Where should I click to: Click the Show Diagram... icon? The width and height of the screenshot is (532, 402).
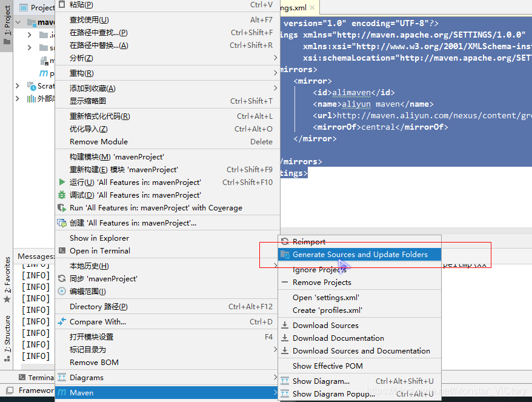pyautogui.click(x=285, y=381)
